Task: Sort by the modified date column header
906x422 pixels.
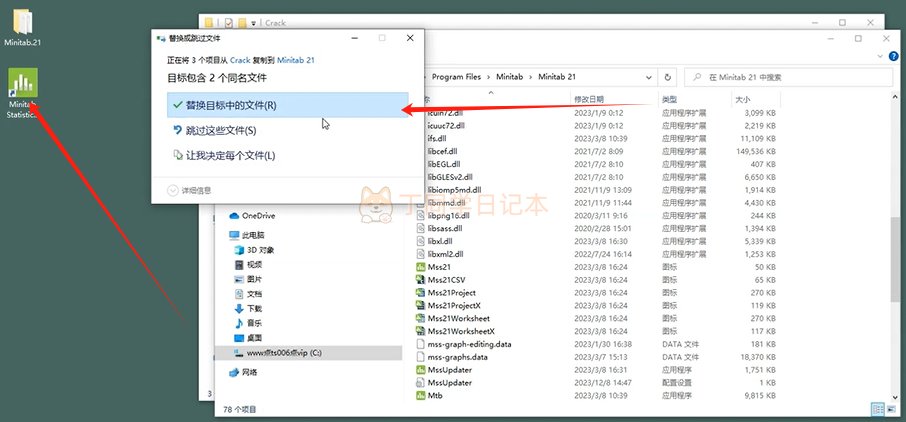Action: pyautogui.click(x=589, y=100)
